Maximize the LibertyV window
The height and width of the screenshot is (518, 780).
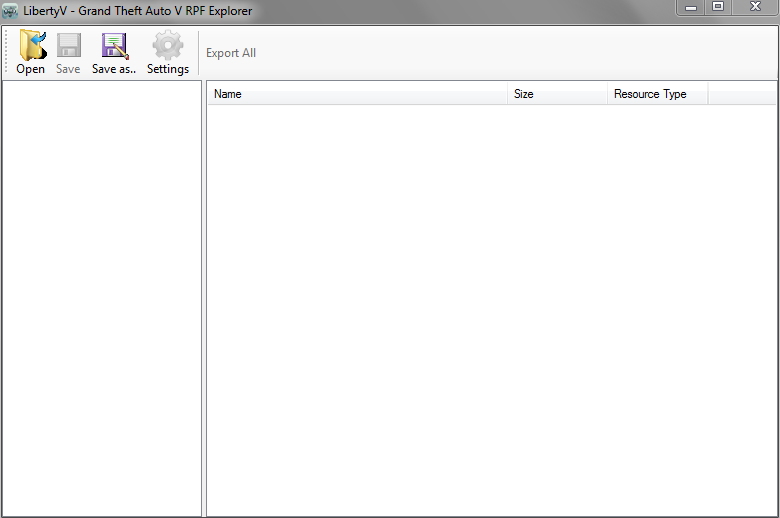[x=718, y=7]
